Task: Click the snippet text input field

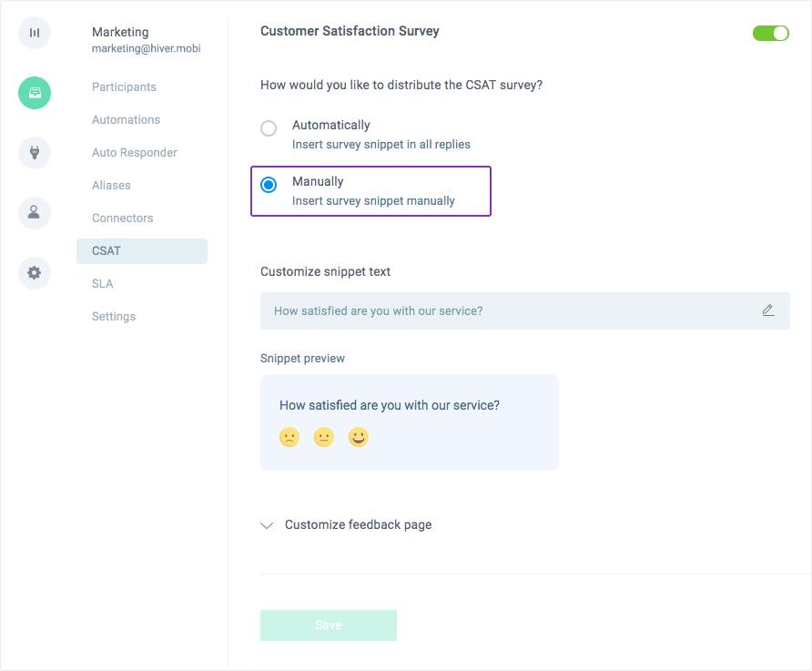Action: (524, 310)
